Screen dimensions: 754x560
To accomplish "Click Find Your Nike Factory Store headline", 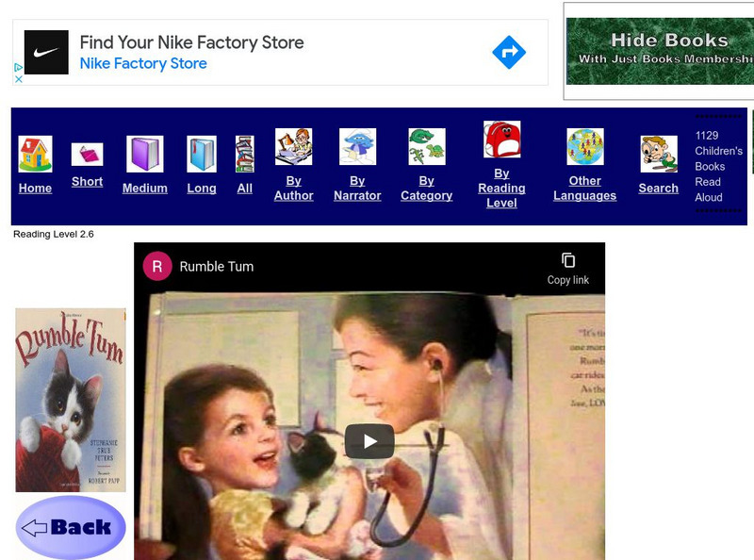I will (x=191, y=42).
